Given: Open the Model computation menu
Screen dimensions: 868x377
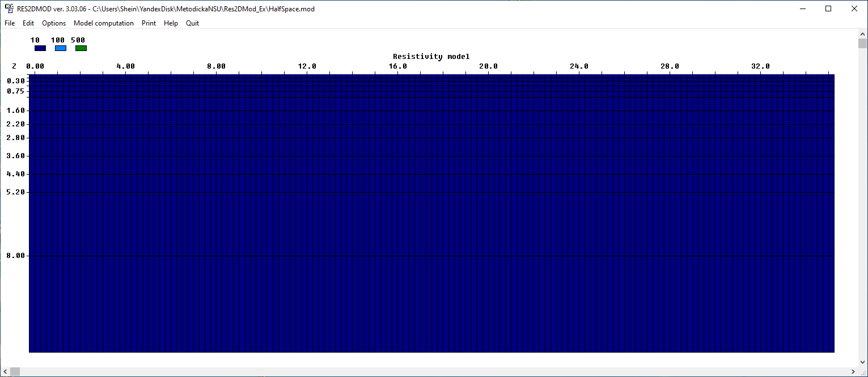Looking at the screenshot, I should coord(104,23).
